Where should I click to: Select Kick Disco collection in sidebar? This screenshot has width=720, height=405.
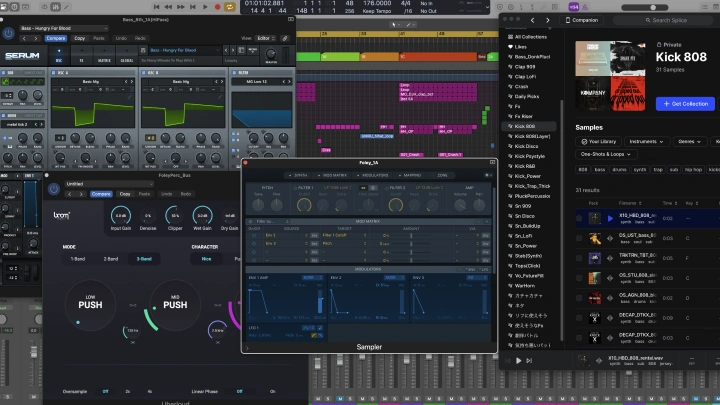(526, 146)
